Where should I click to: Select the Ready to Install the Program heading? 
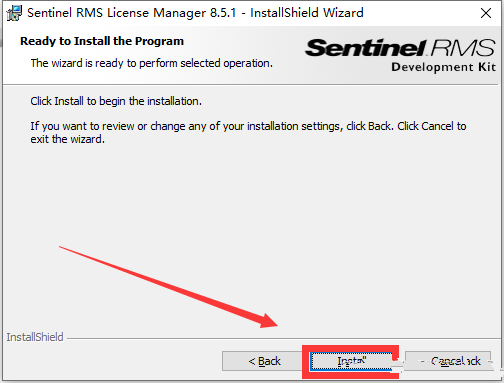pyautogui.click(x=102, y=41)
